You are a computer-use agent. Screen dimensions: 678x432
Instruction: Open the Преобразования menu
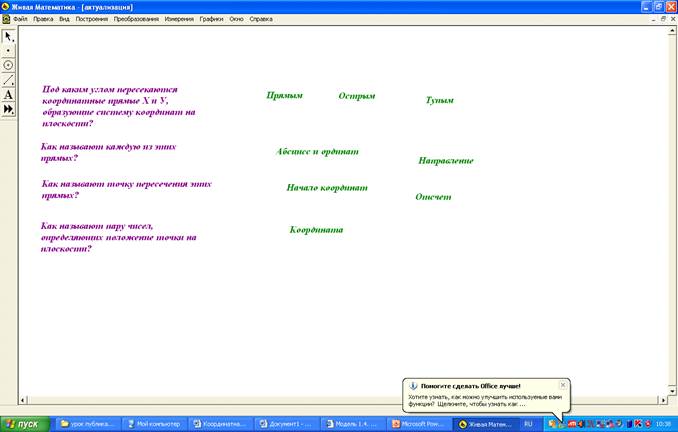(136, 19)
